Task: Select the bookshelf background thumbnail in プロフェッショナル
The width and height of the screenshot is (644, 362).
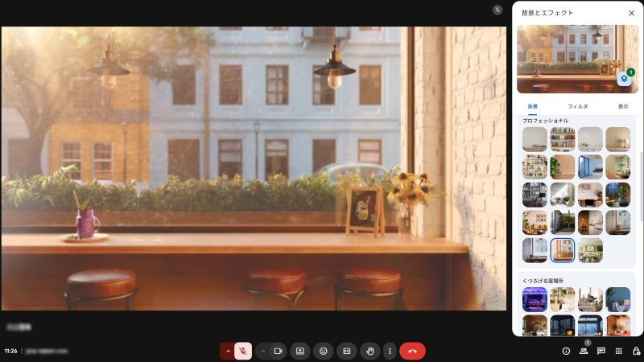Action: pyautogui.click(x=563, y=139)
